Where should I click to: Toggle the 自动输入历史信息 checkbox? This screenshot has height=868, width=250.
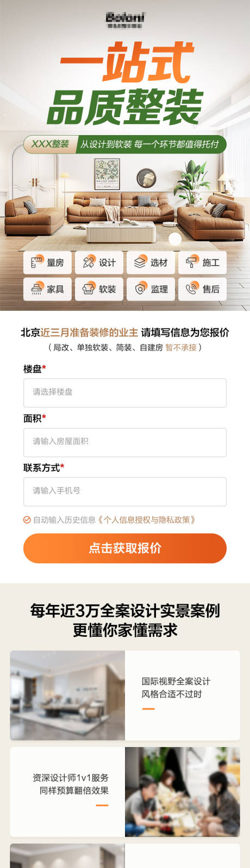27,520
